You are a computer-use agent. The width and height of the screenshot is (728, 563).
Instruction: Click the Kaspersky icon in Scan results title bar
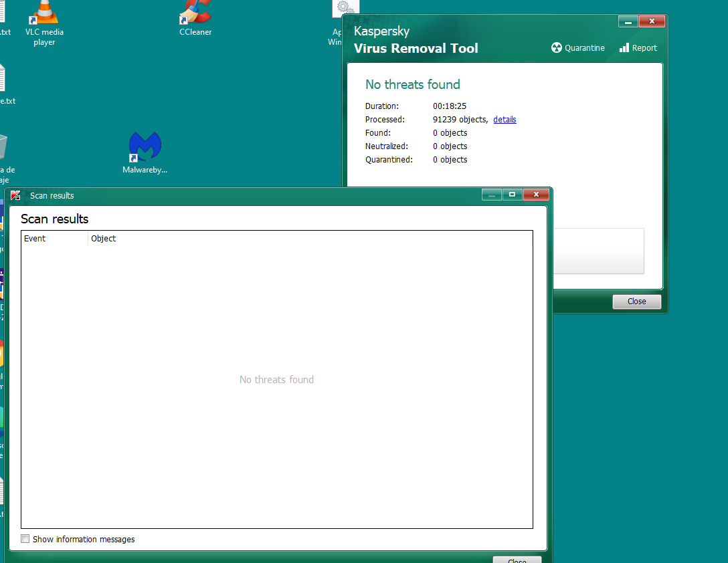[x=16, y=195]
